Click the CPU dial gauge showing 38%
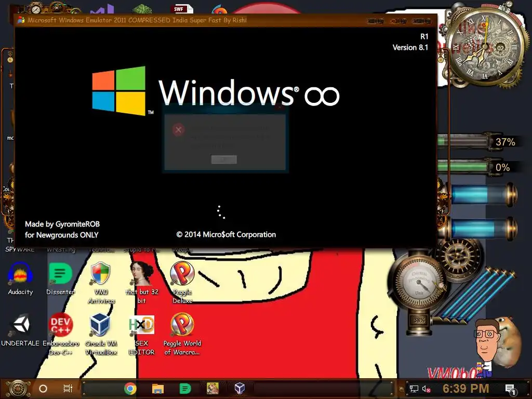Viewport: 532px width, 399px height. (x=419, y=283)
